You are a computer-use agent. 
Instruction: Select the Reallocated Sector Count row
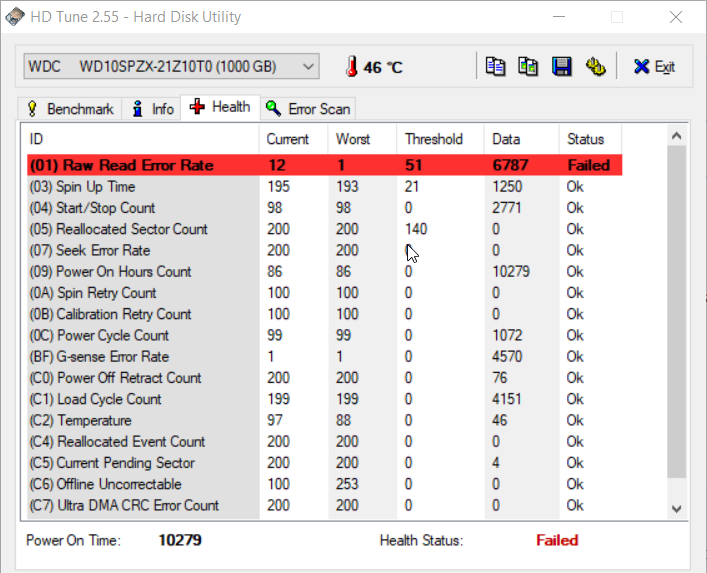pos(325,229)
